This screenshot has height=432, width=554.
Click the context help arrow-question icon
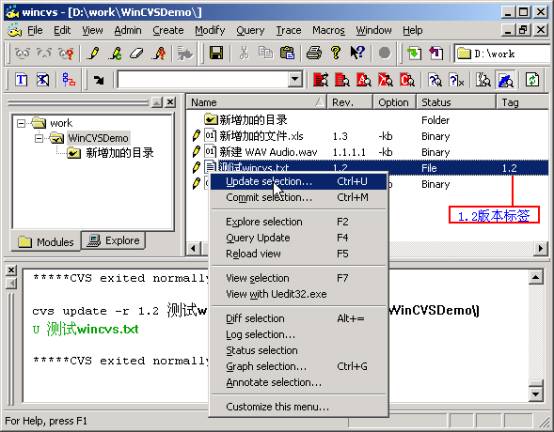(x=357, y=53)
